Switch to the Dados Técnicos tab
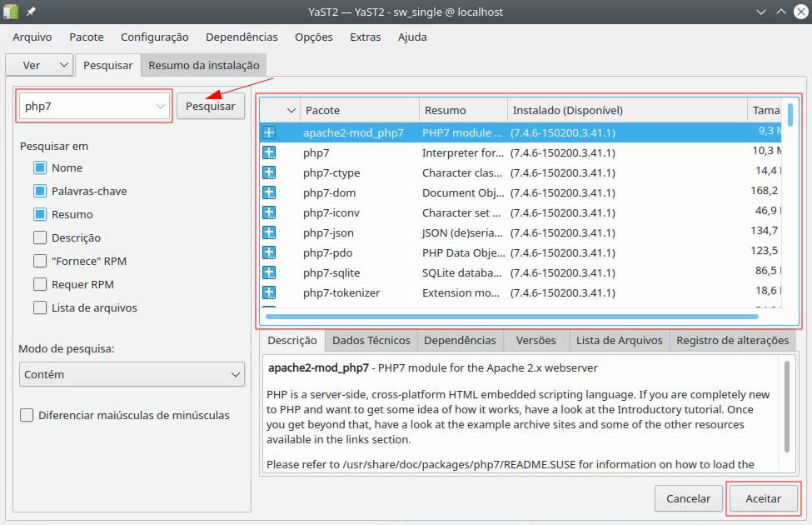The height and width of the screenshot is (525, 812). coord(371,340)
